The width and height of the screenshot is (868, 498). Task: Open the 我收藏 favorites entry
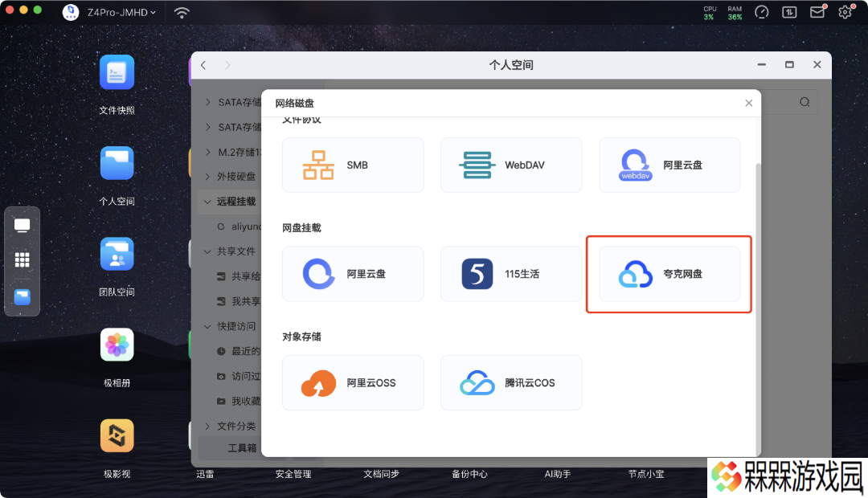(239, 401)
